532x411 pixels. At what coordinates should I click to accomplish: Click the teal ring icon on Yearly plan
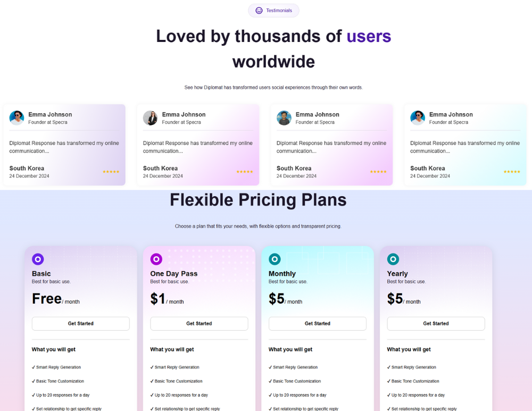tap(393, 259)
